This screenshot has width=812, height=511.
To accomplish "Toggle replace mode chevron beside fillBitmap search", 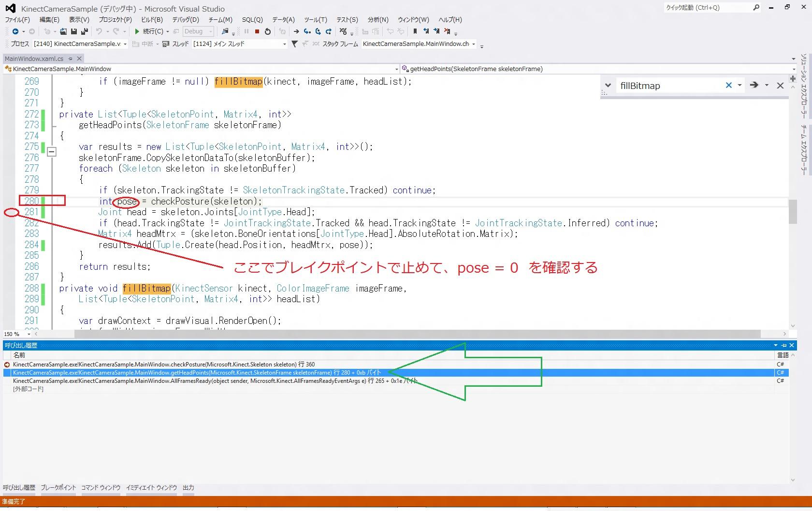I will [608, 85].
